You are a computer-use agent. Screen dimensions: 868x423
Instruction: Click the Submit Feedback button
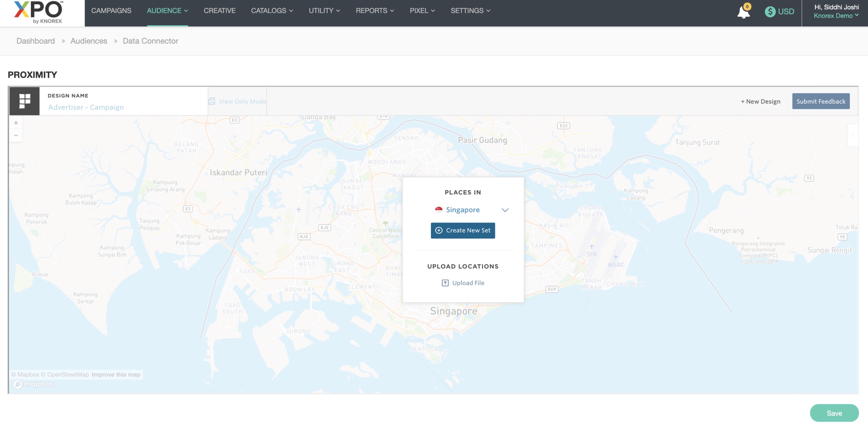point(821,101)
